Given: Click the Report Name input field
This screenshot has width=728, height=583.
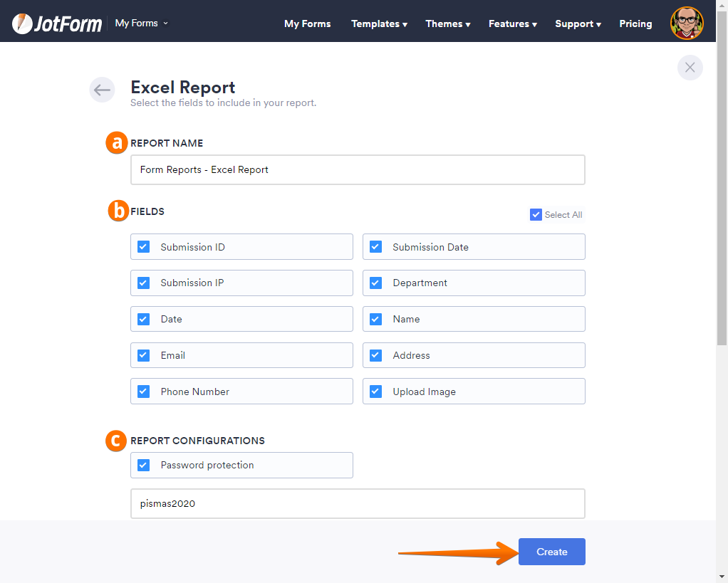Looking at the screenshot, I should click(x=358, y=170).
